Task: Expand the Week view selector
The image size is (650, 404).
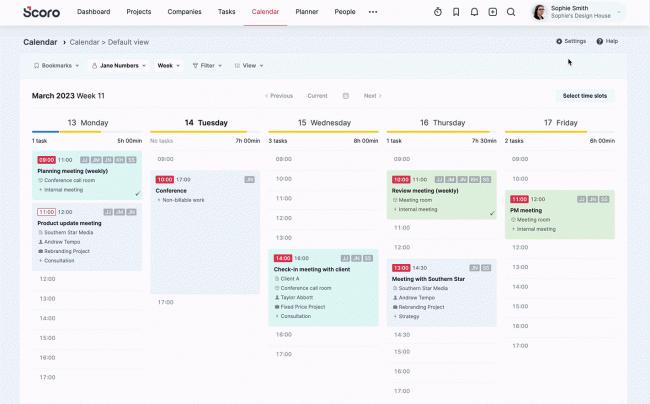Action: pyautogui.click(x=168, y=65)
